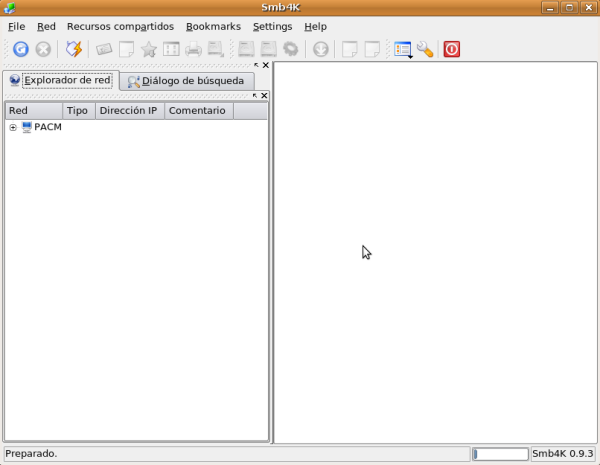Sort by the Dirección IP column header

pyautogui.click(x=128, y=111)
